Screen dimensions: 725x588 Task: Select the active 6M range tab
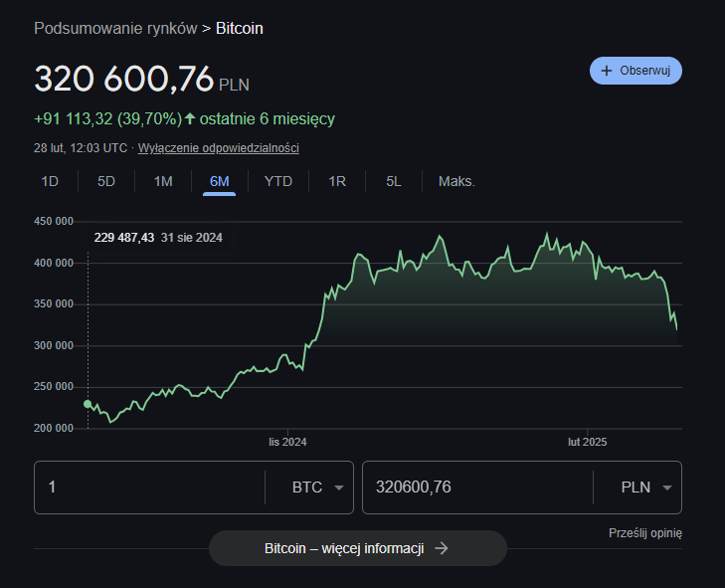220,181
